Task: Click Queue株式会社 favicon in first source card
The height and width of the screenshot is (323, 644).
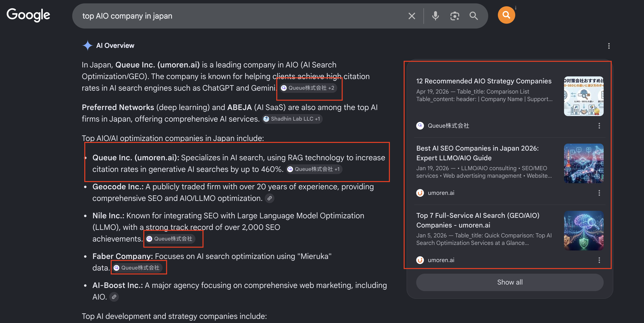Action: [x=420, y=125]
